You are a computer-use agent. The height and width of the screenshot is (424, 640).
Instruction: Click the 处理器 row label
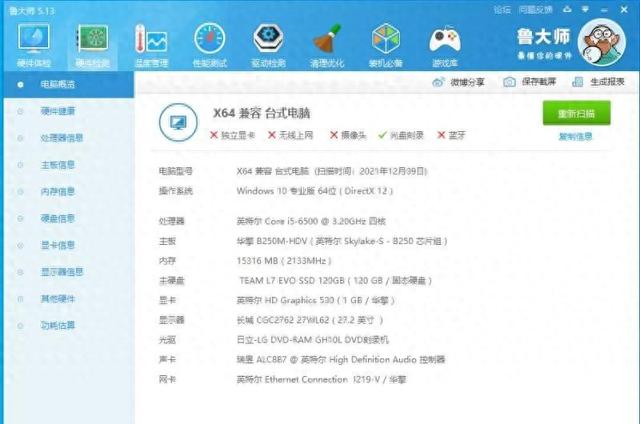pos(171,221)
